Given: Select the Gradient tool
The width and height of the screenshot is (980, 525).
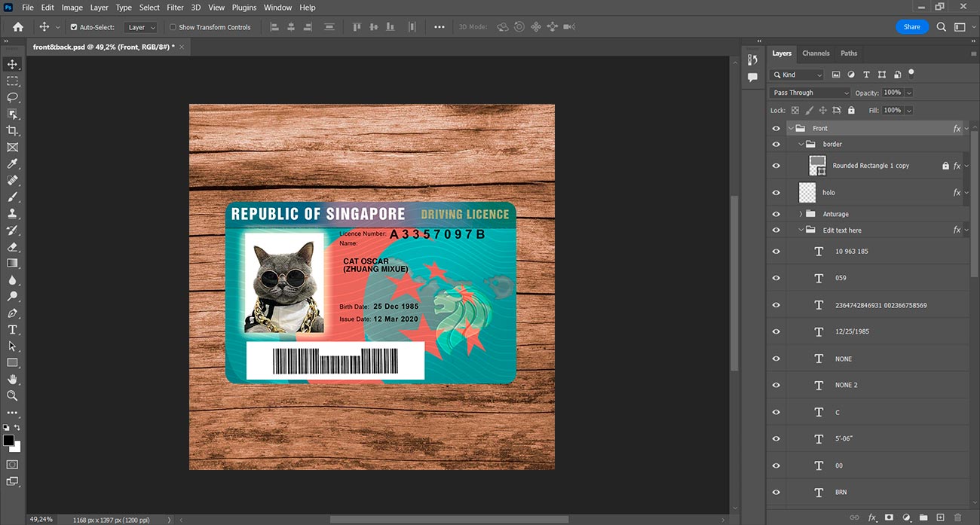Looking at the screenshot, I should click(x=12, y=263).
